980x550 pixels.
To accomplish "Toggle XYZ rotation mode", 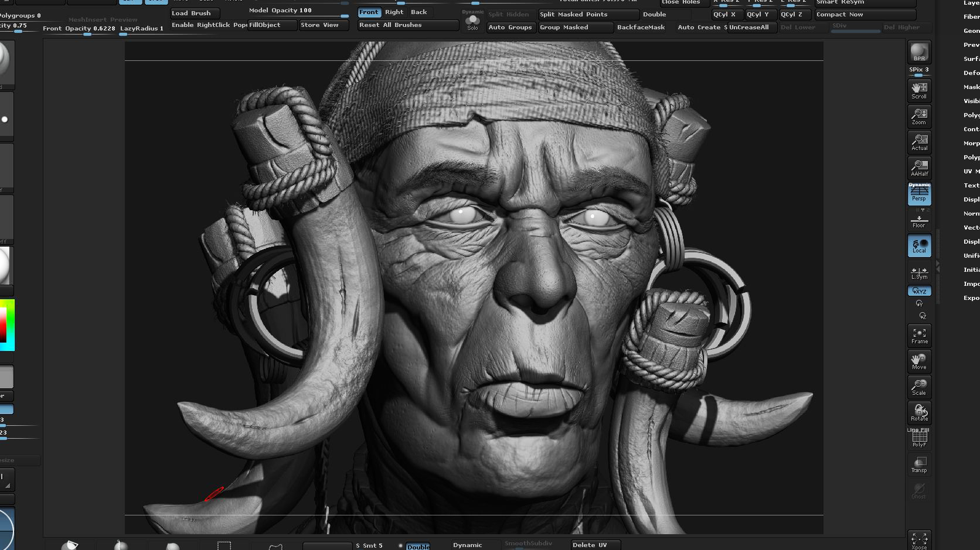I will 919,291.
